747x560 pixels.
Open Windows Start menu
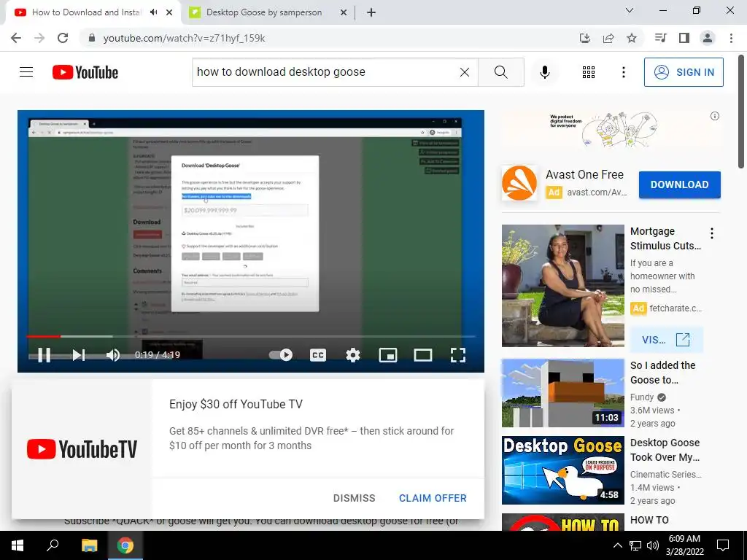(x=18, y=545)
